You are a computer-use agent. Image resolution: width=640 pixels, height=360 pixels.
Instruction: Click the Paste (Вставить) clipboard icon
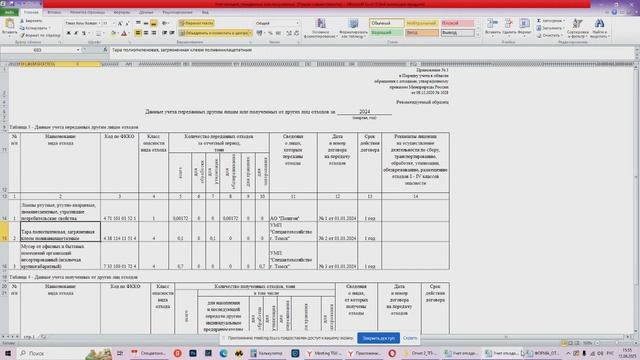point(9,24)
